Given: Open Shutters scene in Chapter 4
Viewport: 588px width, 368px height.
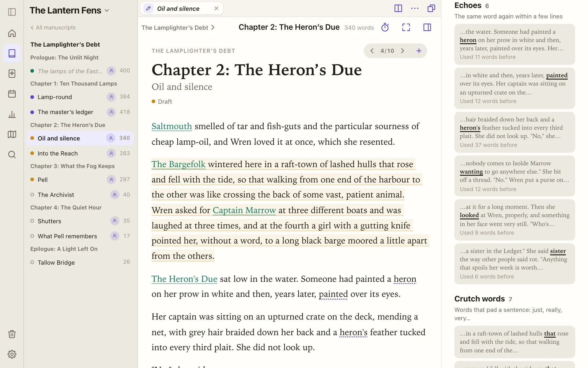Looking at the screenshot, I should [x=80, y=221].
